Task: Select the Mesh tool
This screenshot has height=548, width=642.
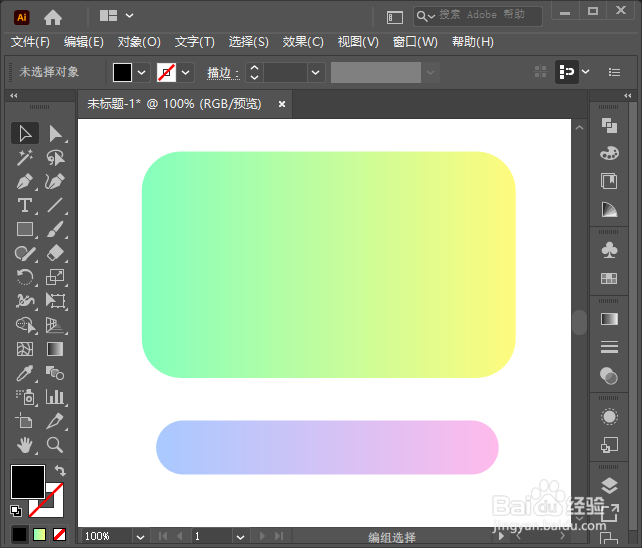Action: coord(25,349)
